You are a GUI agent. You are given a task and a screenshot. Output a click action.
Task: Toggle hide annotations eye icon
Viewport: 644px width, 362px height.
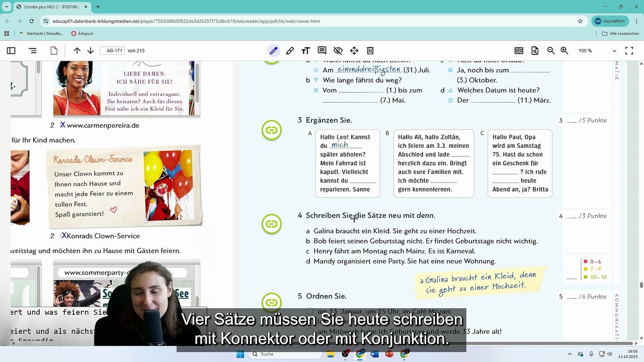coord(338,51)
